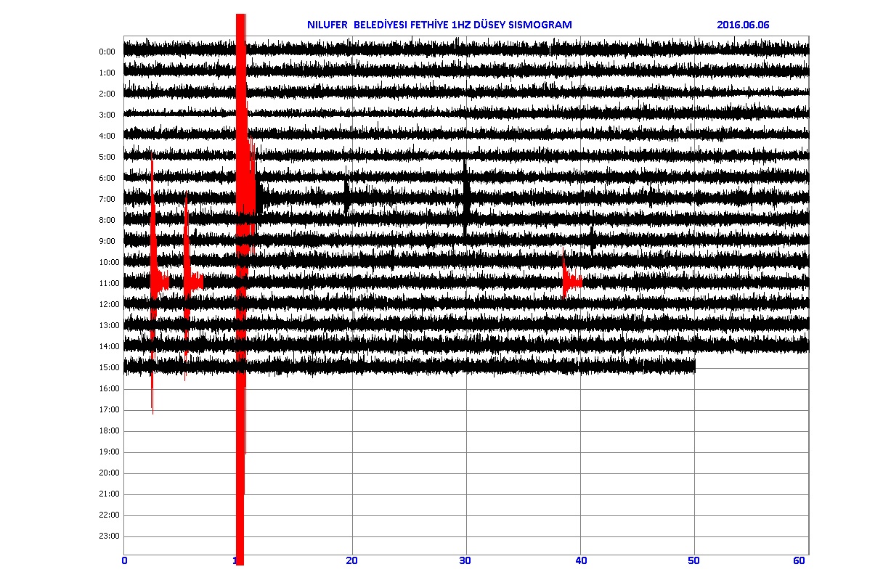Click the 2016.06.06 date label

click(x=742, y=25)
